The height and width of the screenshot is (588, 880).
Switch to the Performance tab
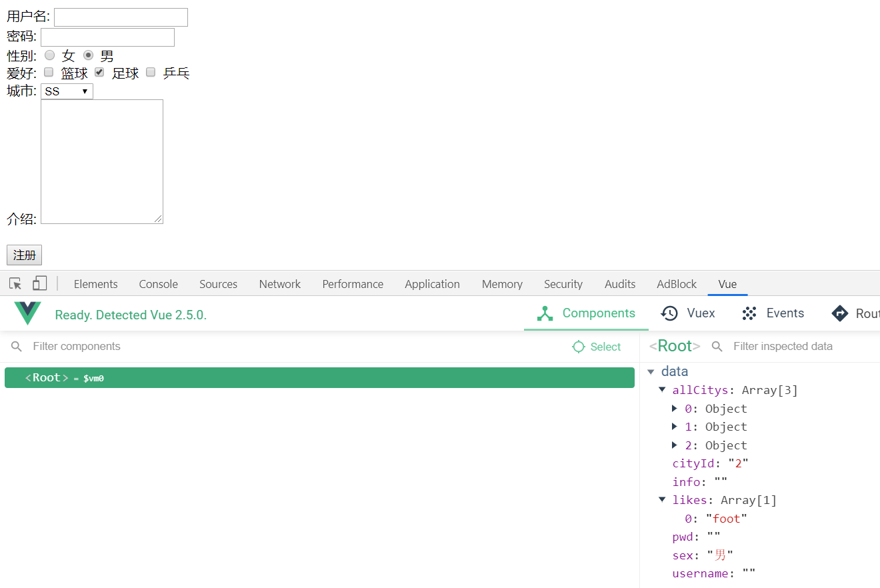pos(353,284)
